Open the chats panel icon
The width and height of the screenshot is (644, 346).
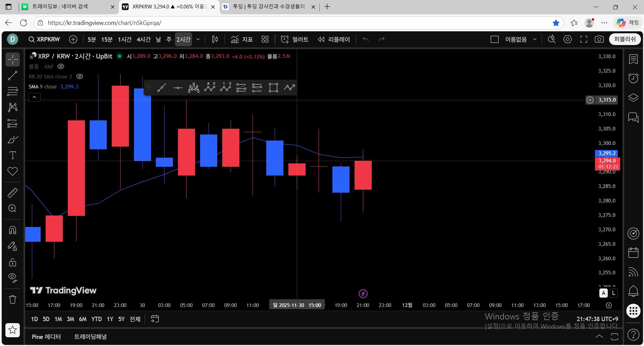tap(633, 117)
